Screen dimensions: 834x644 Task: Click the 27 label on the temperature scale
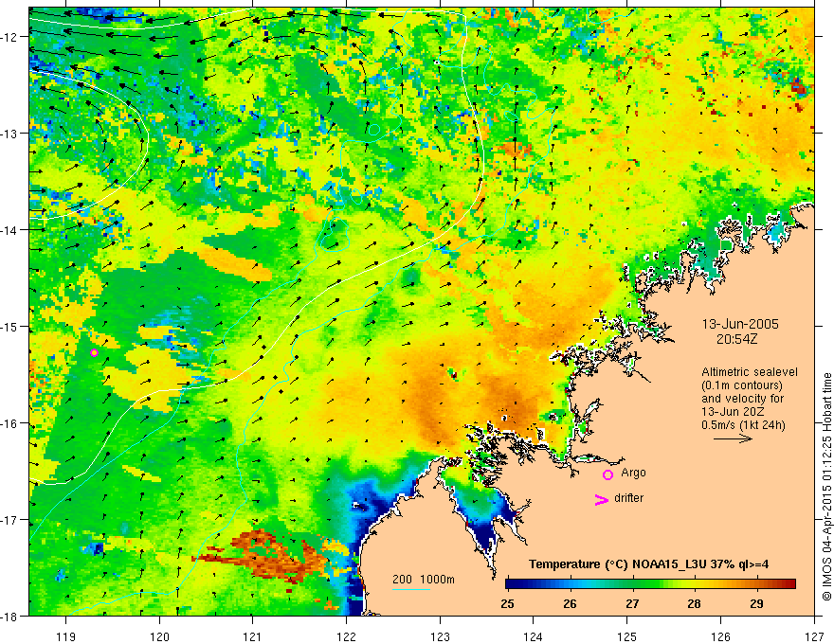632,603
